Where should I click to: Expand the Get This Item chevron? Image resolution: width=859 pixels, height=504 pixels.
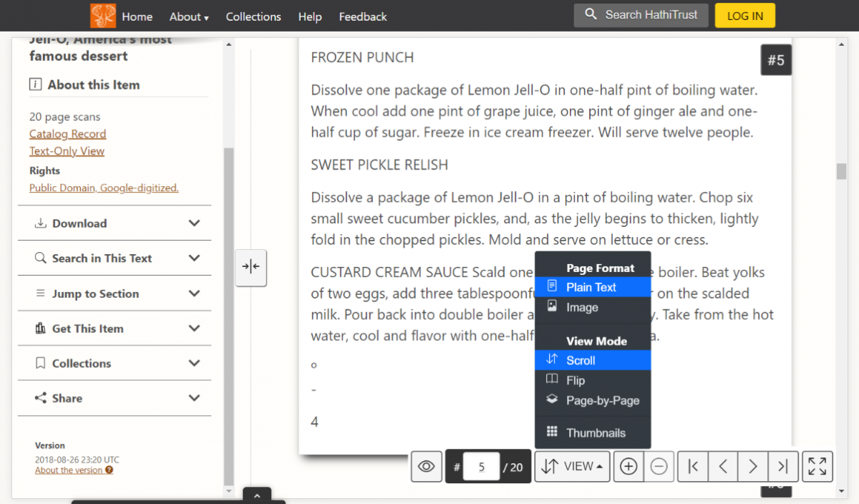(194, 329)
